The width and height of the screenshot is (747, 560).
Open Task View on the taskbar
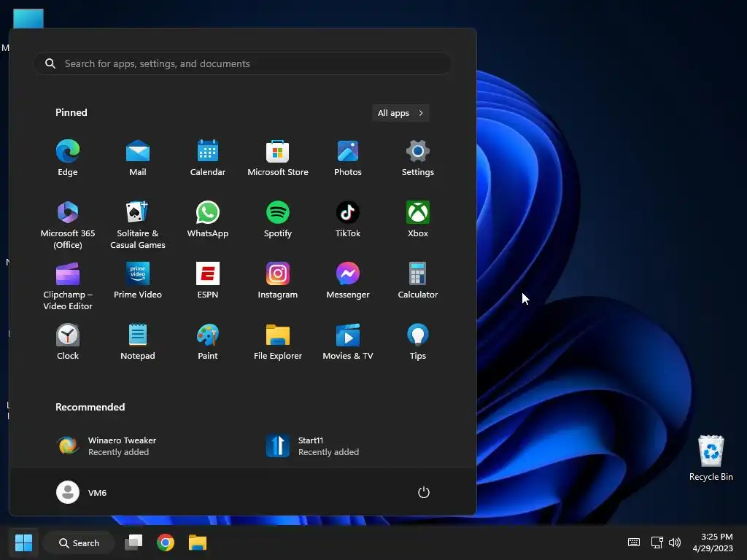pos(134,542)
